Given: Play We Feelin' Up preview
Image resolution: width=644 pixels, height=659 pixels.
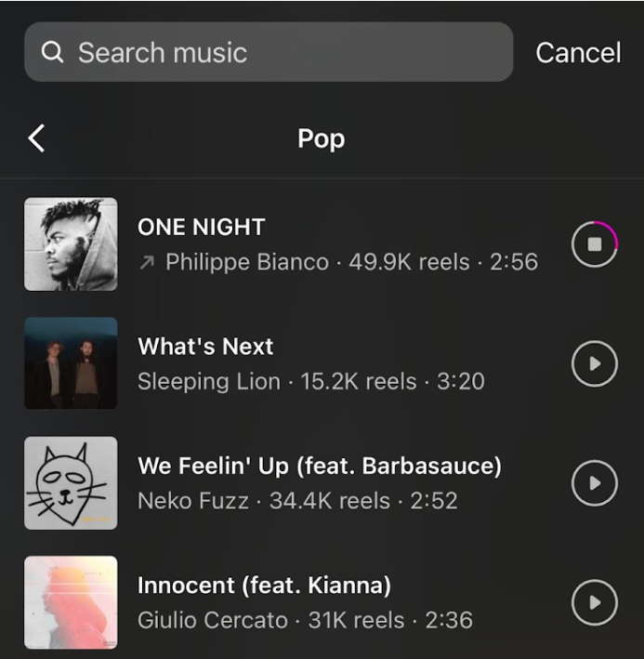Looking at the screenshot, I should (595, 483).
